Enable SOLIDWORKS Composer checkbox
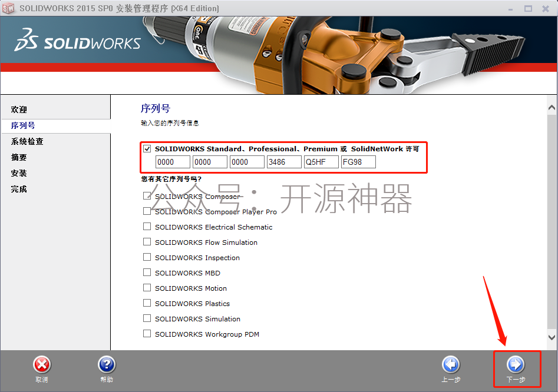Image resolution: width=558 pixels, height=392 pixels. (147, 196)
